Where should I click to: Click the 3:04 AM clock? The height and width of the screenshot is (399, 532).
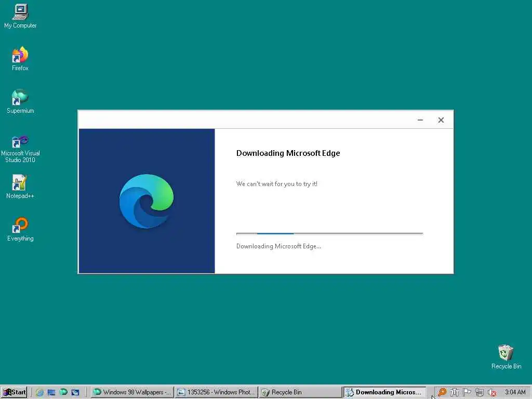point(515,392)
